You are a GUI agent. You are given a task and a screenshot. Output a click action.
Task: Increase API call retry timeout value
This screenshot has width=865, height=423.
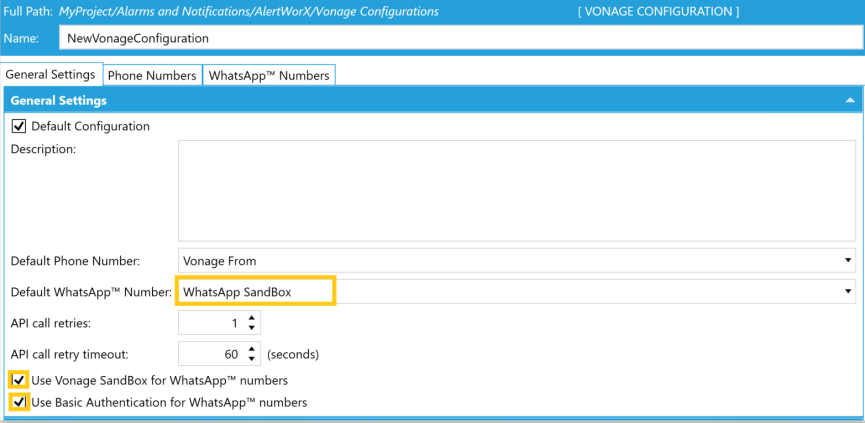pyautogui.click(x=252, y=349)
